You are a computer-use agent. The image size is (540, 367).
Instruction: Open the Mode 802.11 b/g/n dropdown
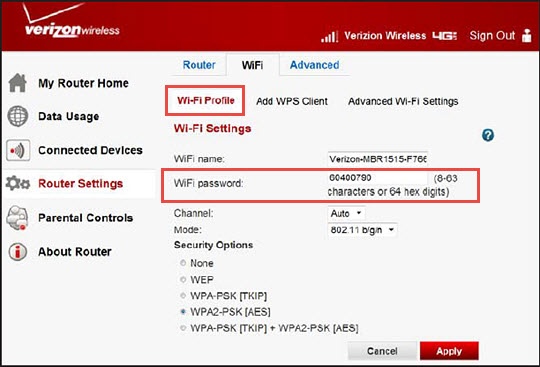[x=363, y=230]
